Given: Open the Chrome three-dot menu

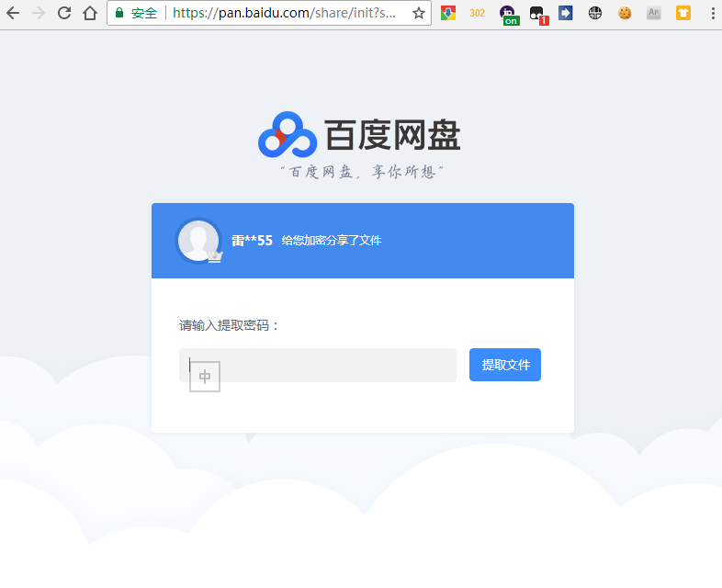Looking at the screenshot, I should tap(713, 13).
